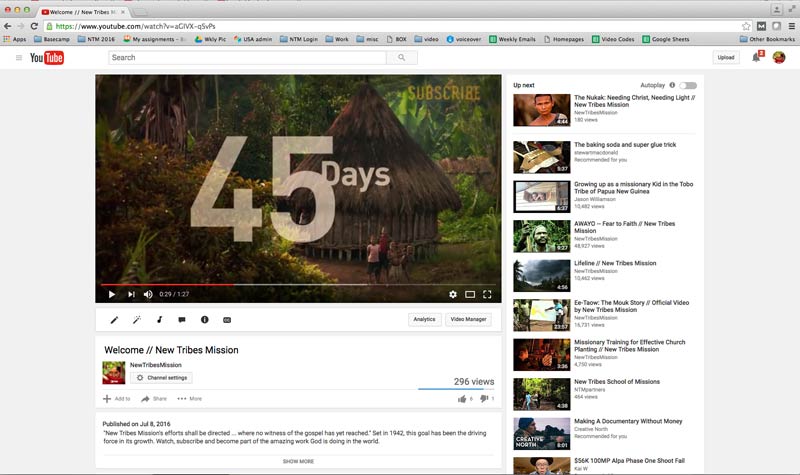Go back in browser history
Viewport: 800px width, 475px height.
tap(7, 26)
